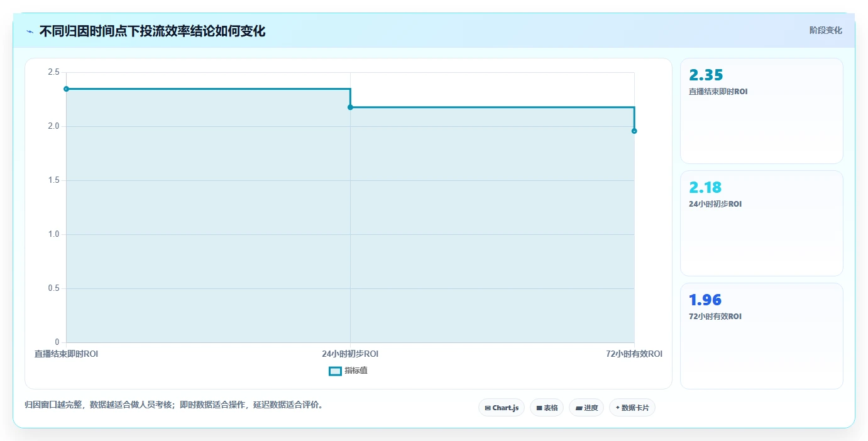The width and height of the screenshot is (868, 441).
Task: Click the 72小时有效ROI card caption
Action: (715, 317)
